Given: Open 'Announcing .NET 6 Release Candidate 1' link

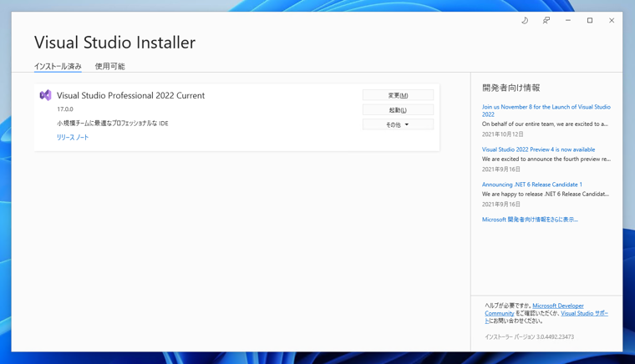Looking at the screenshot, I should [531, 185].
